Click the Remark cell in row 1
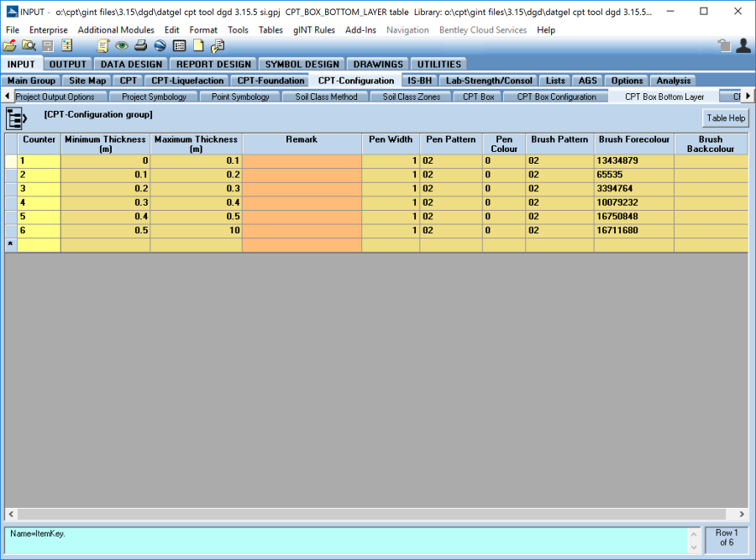Image resolution: width=756 pixels, height=560 pixels. (302, 161)
